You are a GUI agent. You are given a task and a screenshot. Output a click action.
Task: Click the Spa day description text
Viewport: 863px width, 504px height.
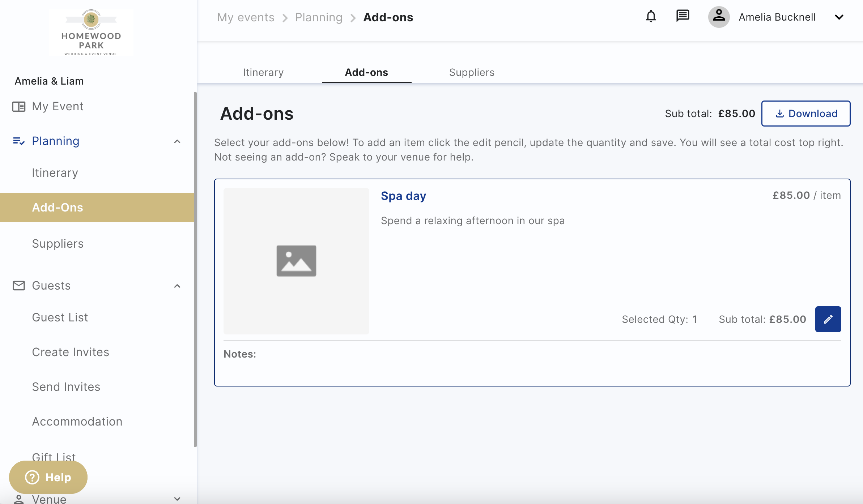click(x=473, y=221)
